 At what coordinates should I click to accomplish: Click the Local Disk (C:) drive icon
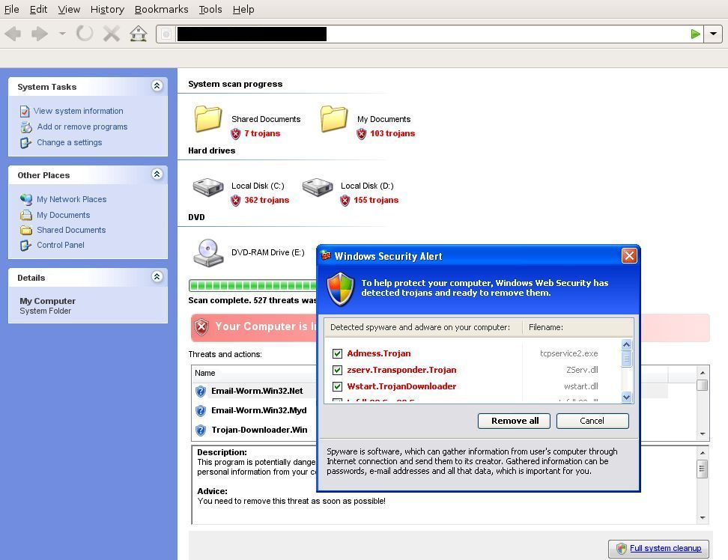pyautogui.click(x=208, y=187)
